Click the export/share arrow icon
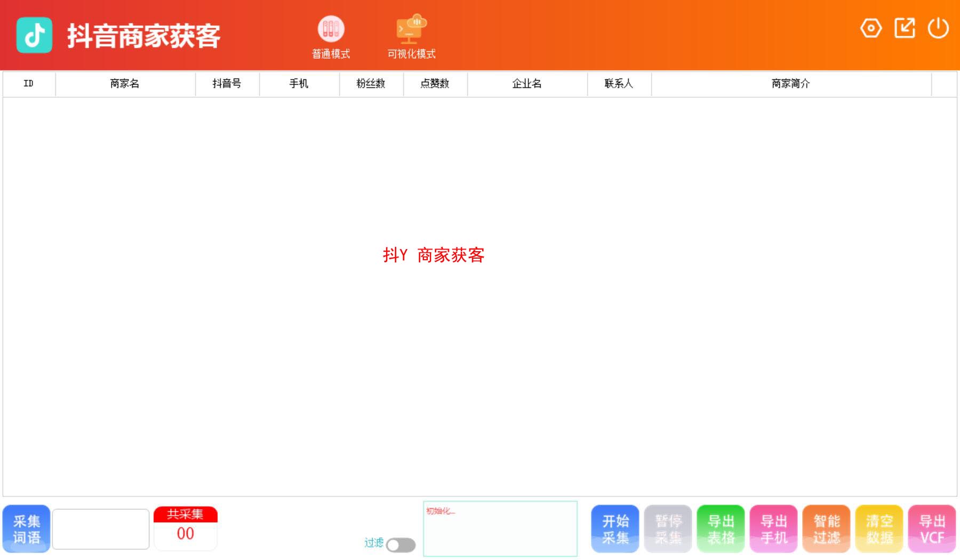Image resolution: width=960 pixels, height=560 pixels. 905,28
